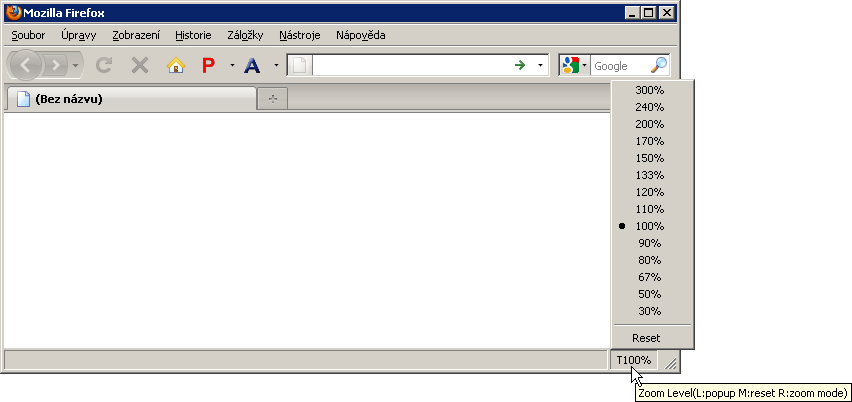Close the Mozilla Firefox window
852x402 pixels.
[667, 13]
